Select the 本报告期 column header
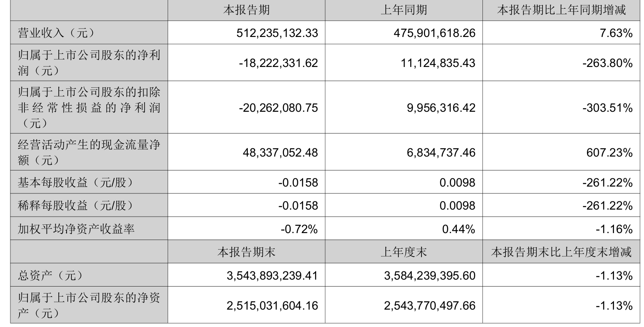 click(246, 10)
